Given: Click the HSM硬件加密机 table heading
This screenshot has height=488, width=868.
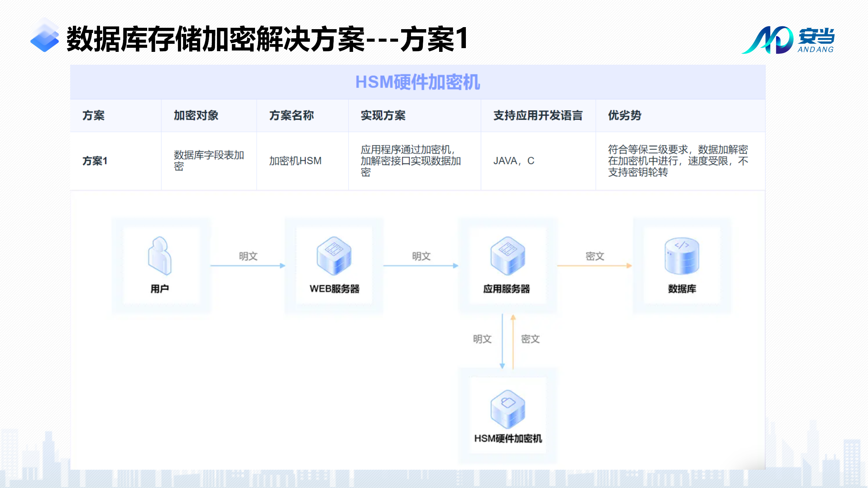Looking at the screenshot, I should tap(417, 82).
